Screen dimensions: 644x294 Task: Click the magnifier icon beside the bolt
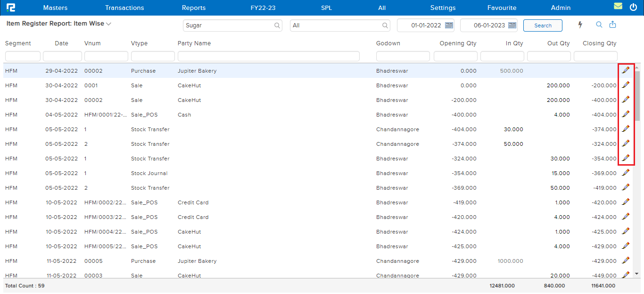599,25
